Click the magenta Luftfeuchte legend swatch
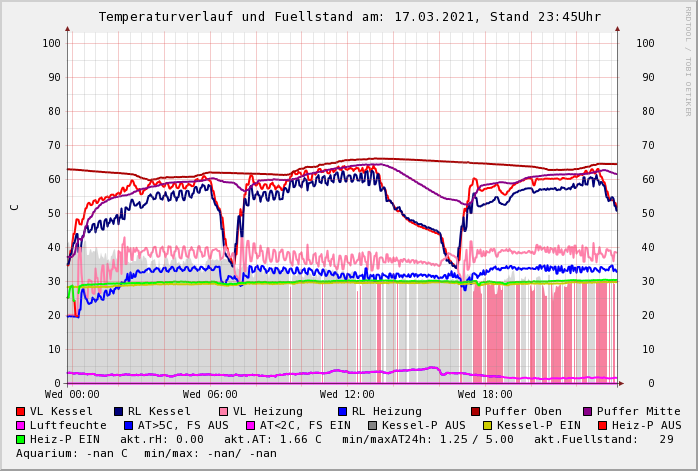Image resolution: width=698 pixels, height=471 pixels. (20, 426)
